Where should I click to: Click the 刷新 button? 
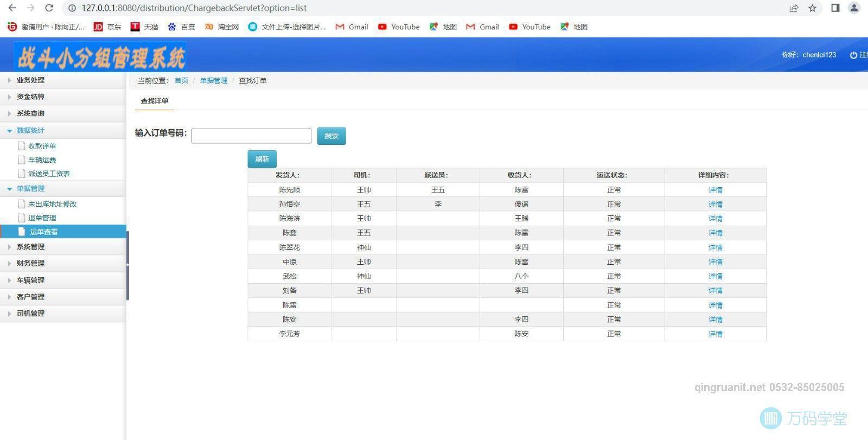coord(262,159)
